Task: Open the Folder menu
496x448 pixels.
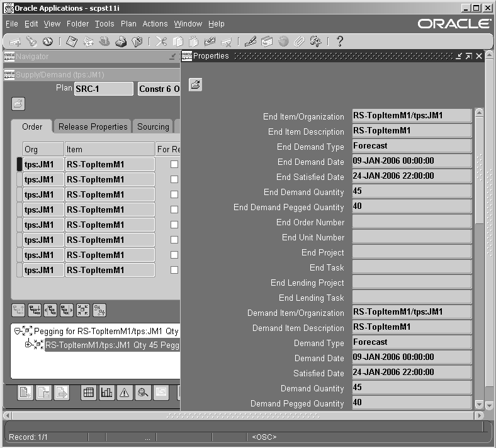Action: [78, 24]
